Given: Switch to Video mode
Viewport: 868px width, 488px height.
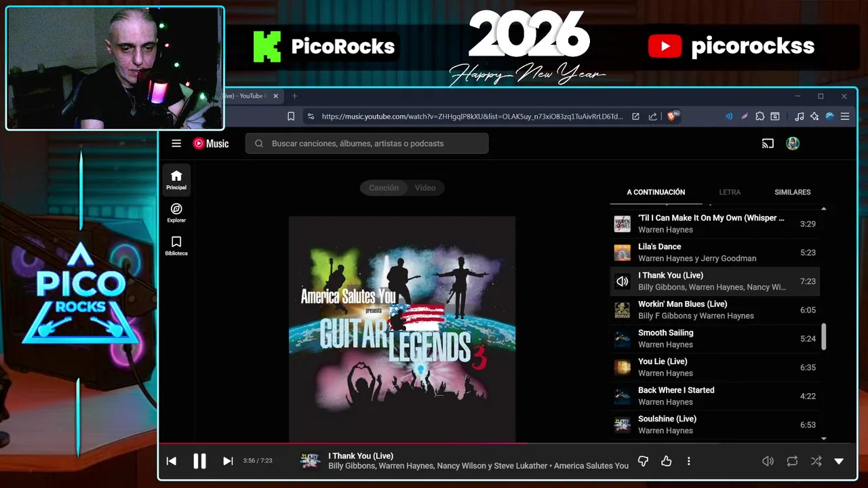Looking at the screenshot, I should coord(425,188).
